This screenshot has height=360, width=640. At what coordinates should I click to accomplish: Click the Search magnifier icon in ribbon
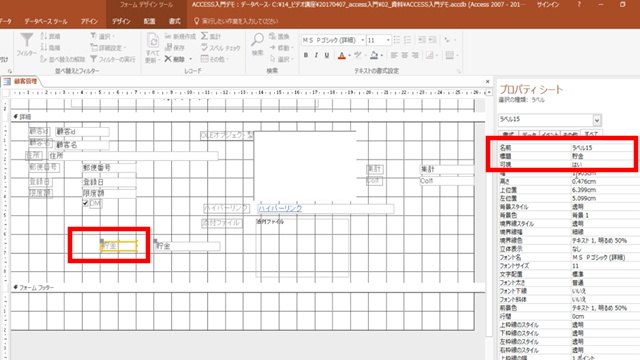257,40
